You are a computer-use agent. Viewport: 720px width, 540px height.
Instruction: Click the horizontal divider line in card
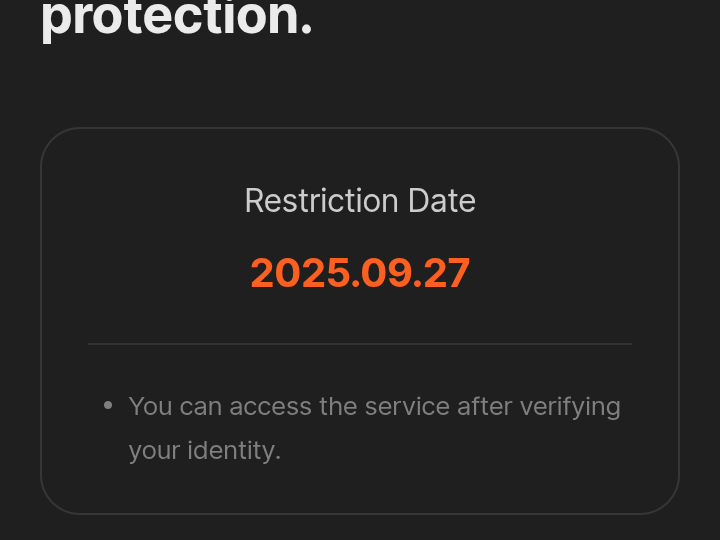(360, 344)
